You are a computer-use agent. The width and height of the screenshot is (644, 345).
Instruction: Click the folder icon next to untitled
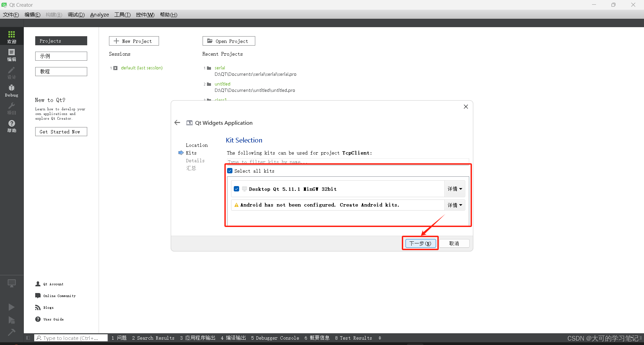[209, 84]
